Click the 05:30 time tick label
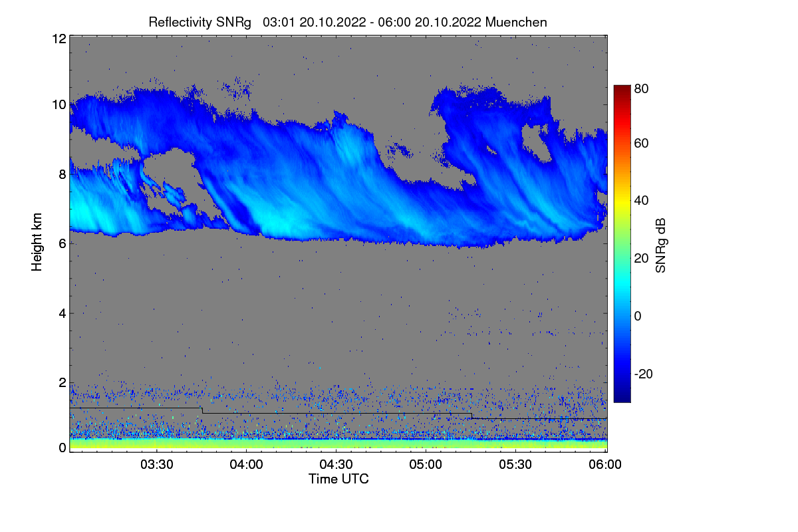 (516, 465)
